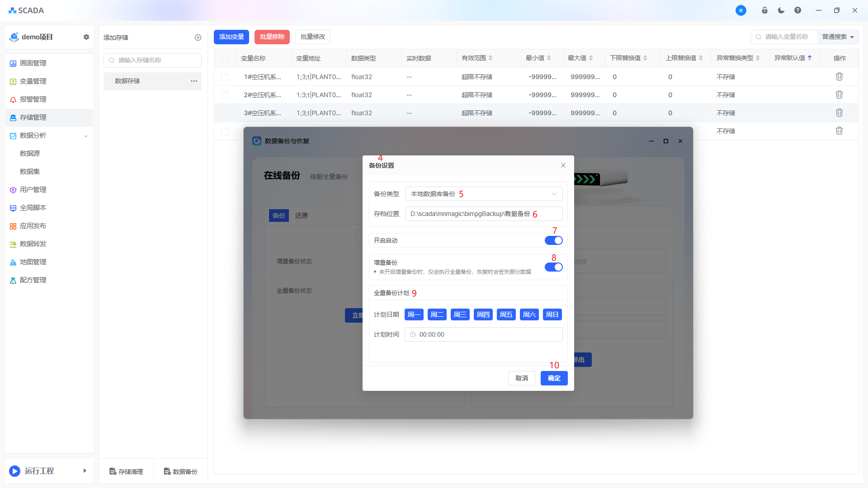Open the help question mark icon
Screen dimensions: 868x488
coord(797,10)
